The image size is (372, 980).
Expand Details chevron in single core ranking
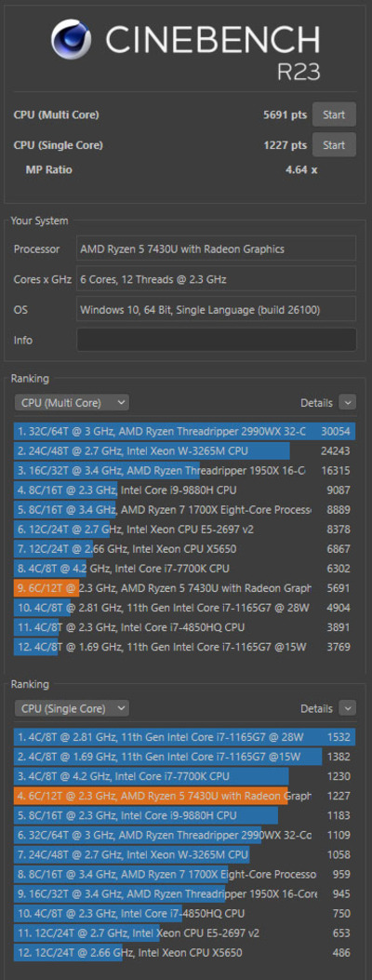click(348, 708)
